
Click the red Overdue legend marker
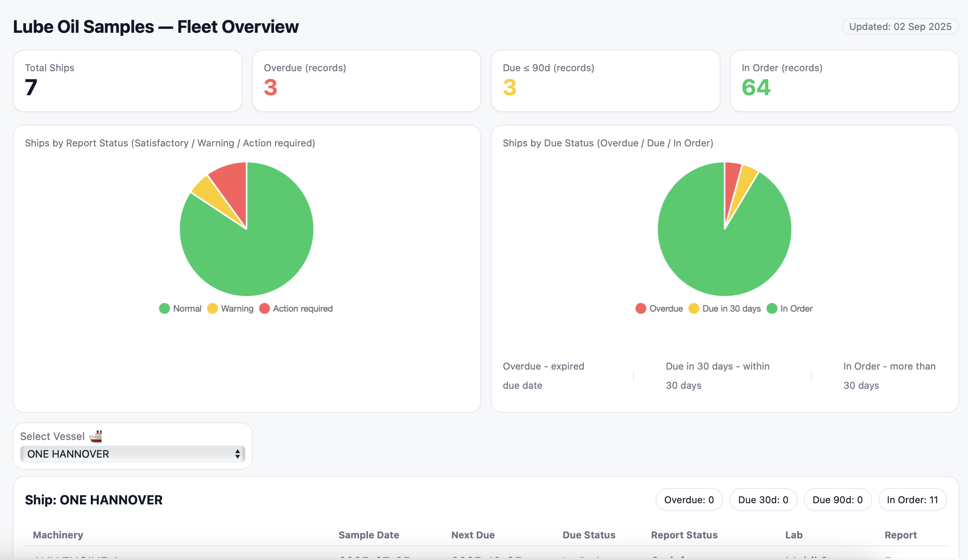(x=641, y=308)
